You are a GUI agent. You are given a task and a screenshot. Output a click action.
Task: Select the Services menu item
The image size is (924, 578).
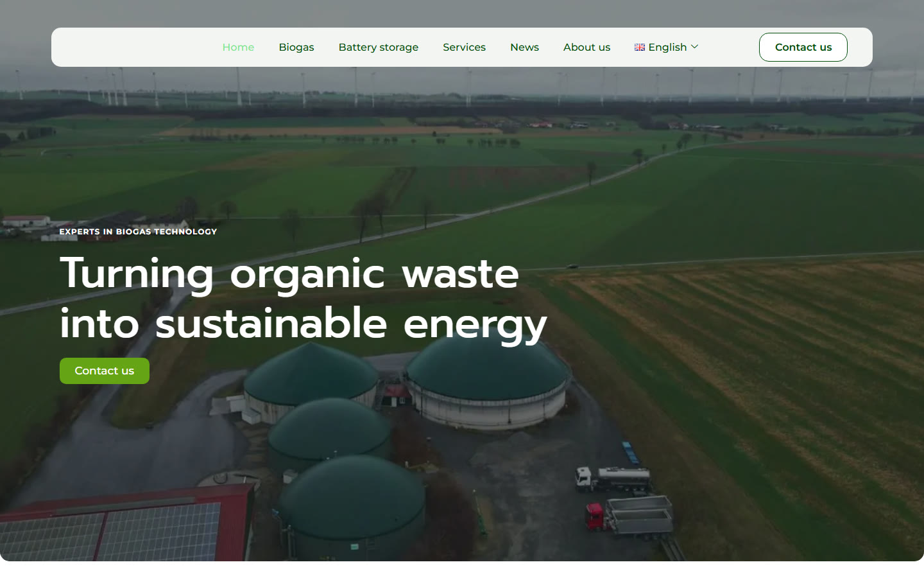464,47
